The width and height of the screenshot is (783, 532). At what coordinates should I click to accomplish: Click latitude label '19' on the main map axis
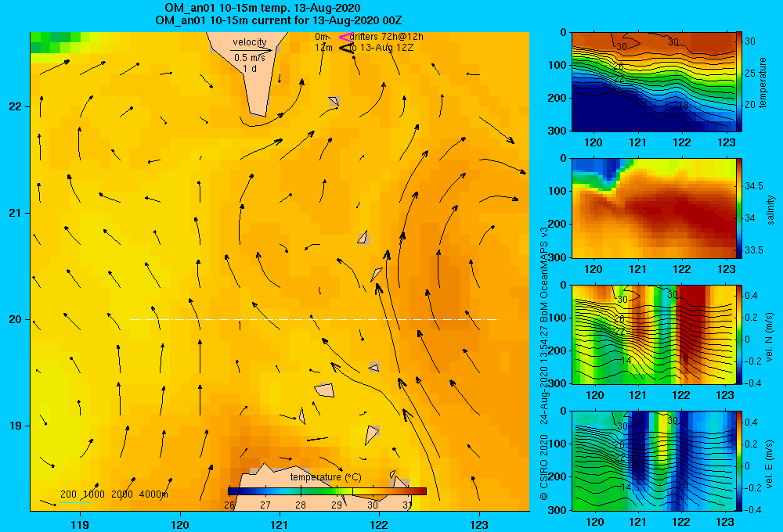tap(15, 426)
